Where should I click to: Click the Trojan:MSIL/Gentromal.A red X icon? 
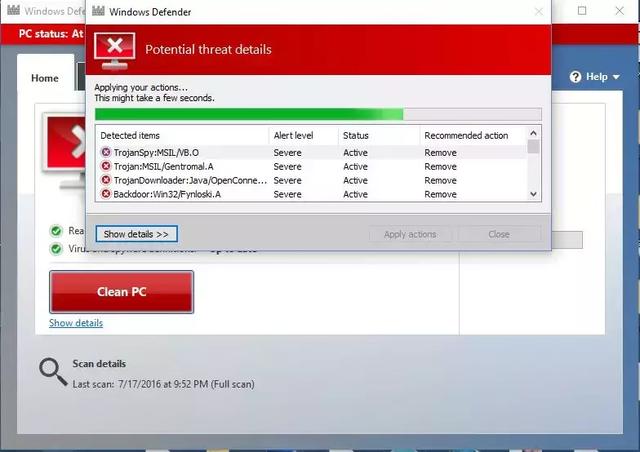[106, 167]
